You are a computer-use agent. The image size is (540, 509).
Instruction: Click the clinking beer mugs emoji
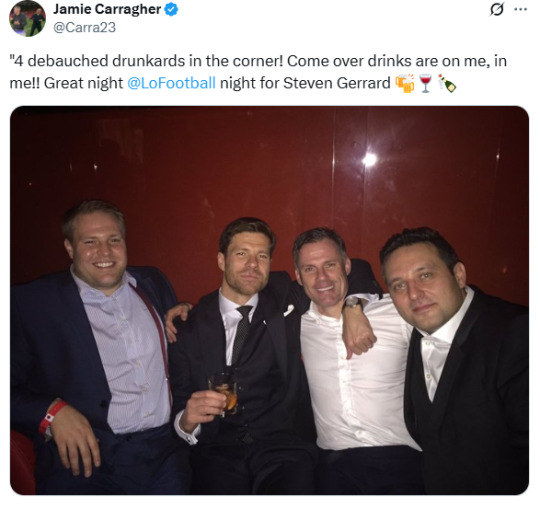click(x=405, y=83)
